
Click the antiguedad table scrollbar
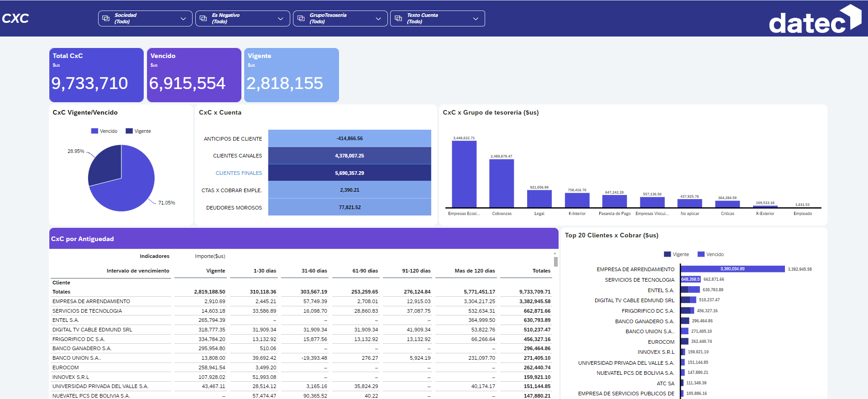(x=555, y=262)
